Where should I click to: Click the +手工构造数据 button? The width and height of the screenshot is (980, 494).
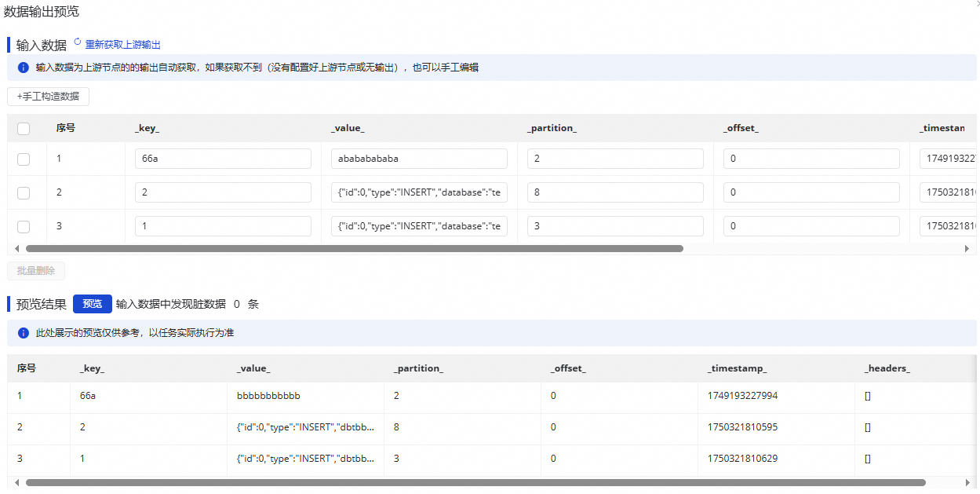[48, 97]
